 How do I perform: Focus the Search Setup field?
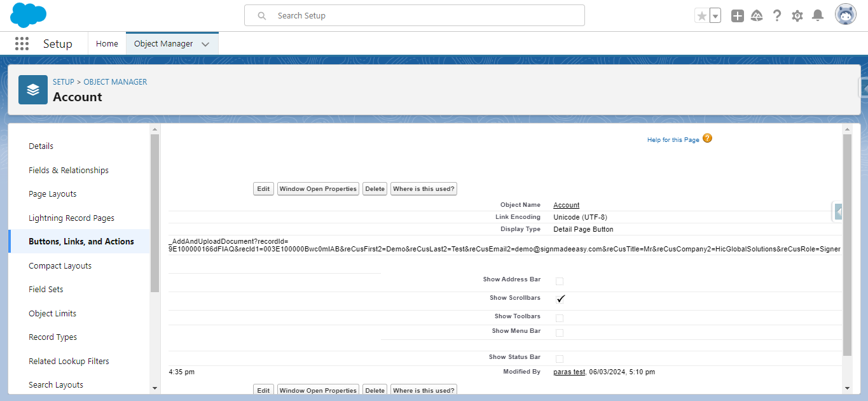tap(415, 16)
